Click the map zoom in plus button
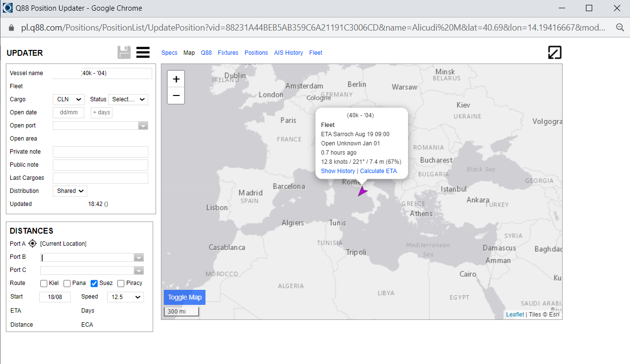Viewport: 630px width, 364px height. [176, 79]
